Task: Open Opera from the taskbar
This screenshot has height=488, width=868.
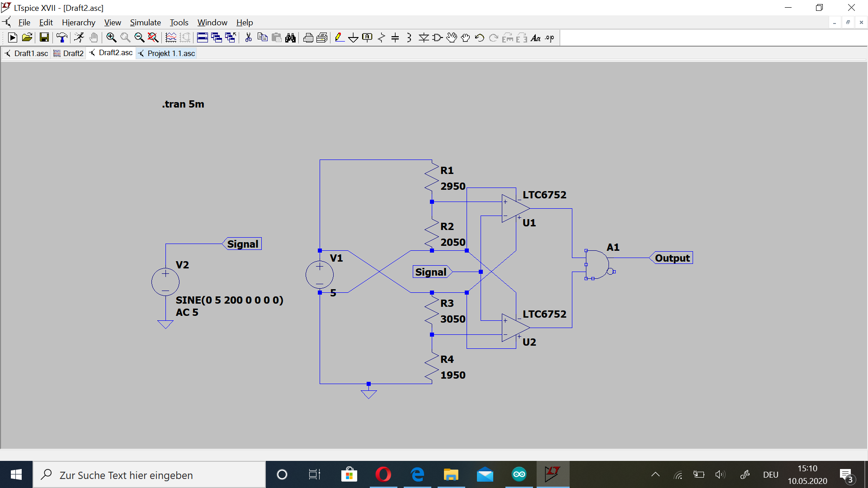Action: [383, 474]
